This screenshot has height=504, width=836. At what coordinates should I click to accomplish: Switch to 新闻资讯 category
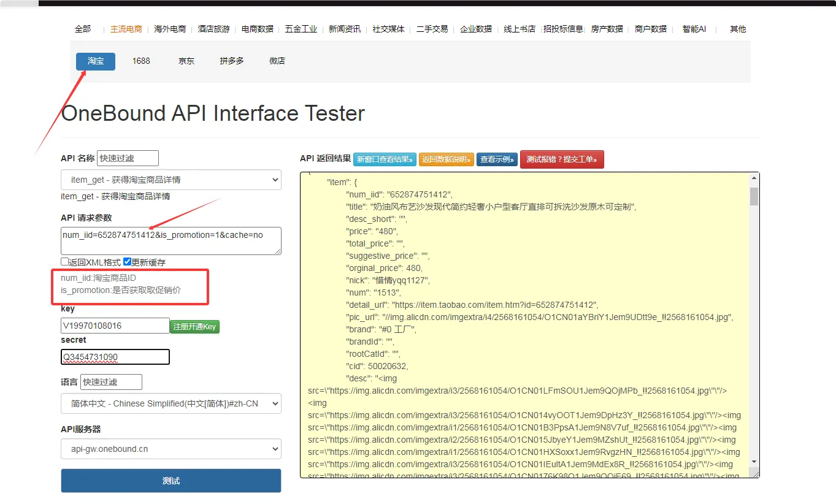345,29
